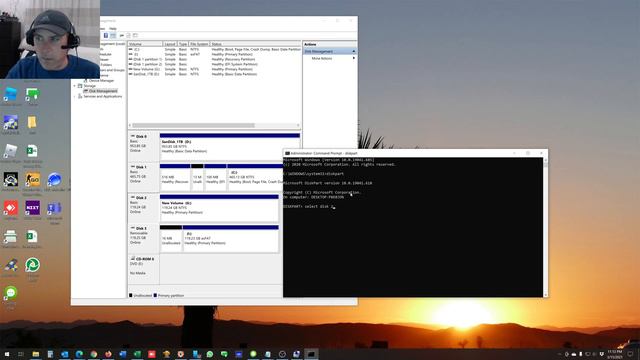Click the black Unallocated legend swatch
Image resolution: width=640 pixels, height=360 pixels.
131,295
